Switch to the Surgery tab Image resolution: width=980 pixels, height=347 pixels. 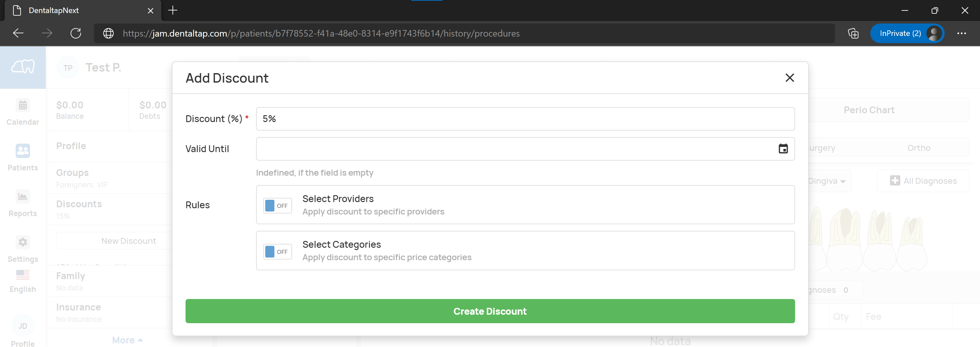[x=822, y=148]
